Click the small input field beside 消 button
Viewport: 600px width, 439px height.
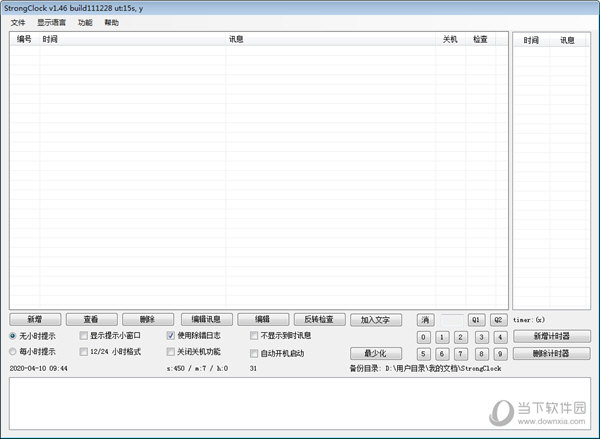point(452,320)
